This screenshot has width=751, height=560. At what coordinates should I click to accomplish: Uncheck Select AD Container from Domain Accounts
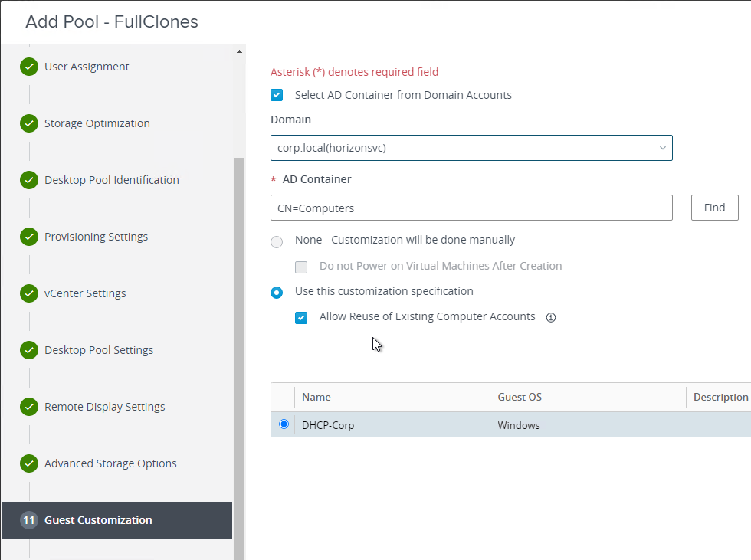[277, 96]
